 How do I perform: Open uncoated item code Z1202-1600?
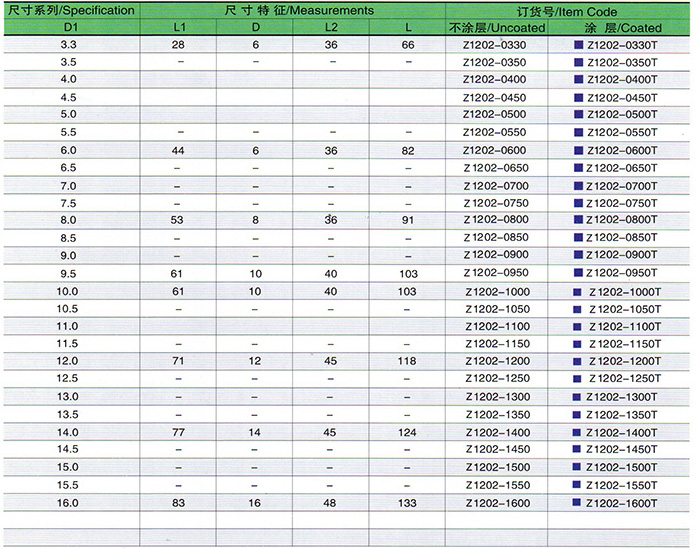[x=495, y=503]
